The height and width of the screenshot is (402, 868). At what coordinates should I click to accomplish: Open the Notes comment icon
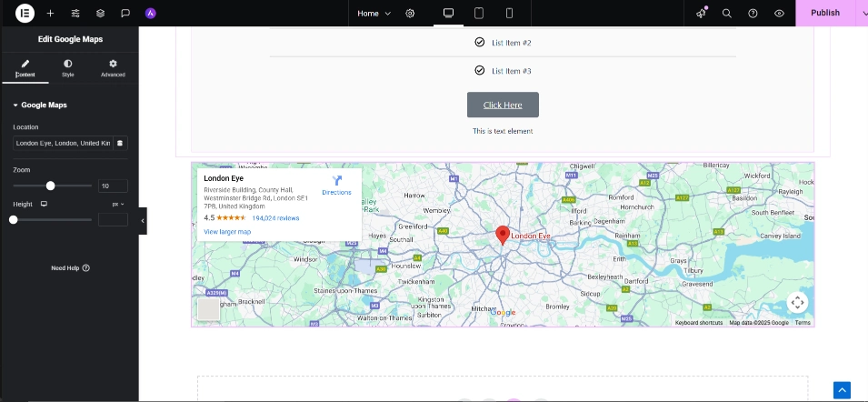(x=125, y=14)
